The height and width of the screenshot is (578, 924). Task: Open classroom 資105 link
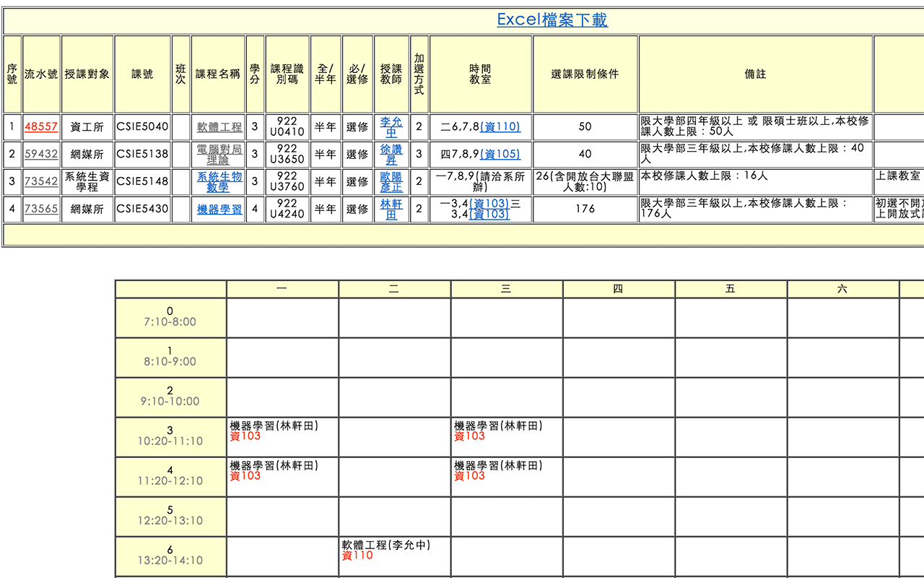pyautogui.click(x=500, y=154)
